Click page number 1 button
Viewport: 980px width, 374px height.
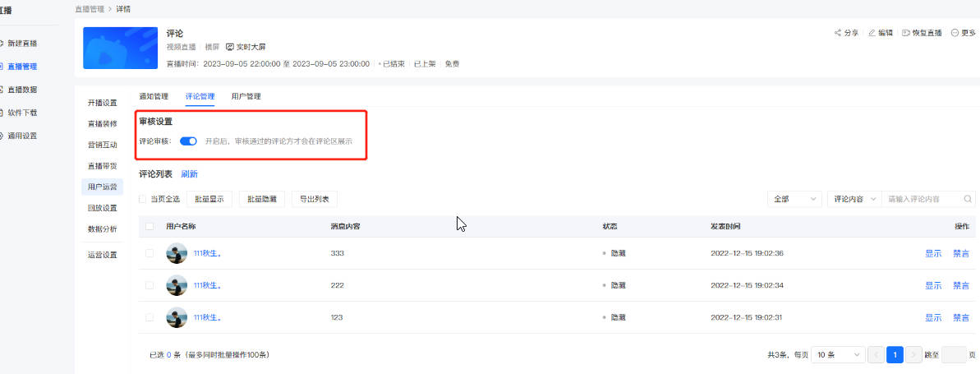[x=895, y=354]
